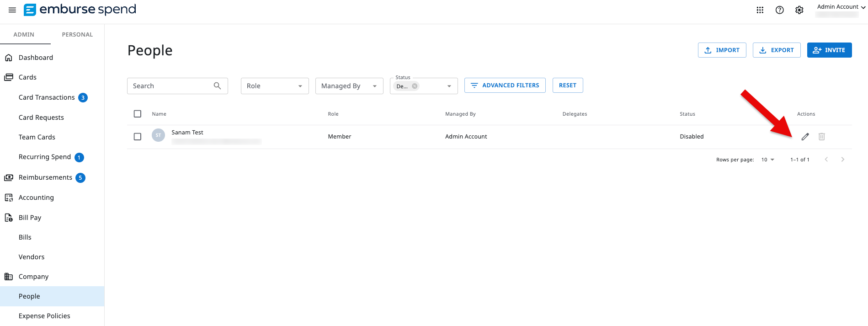The width and height of the screenshot is (868, 326).
Task: Change rows per page dropdown
Action: (x=767, y=160)
